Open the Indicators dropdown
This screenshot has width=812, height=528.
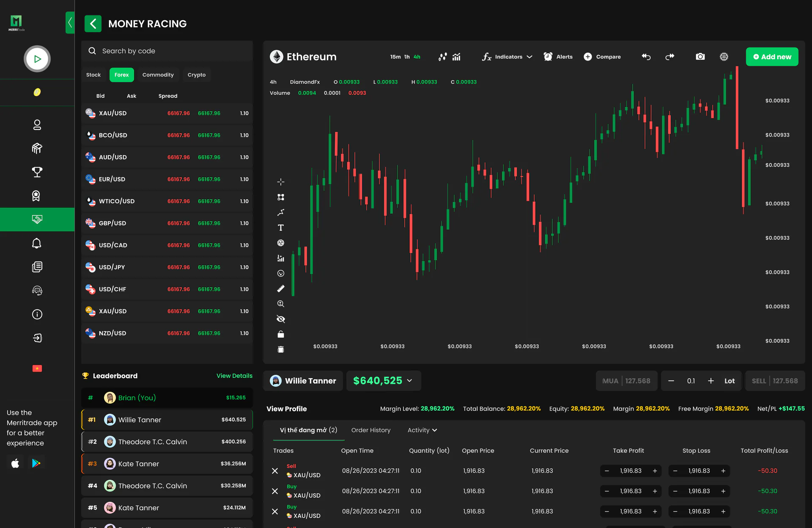coord(507,57)
